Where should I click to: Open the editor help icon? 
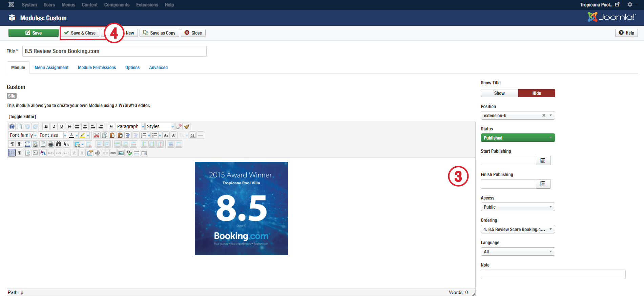pos(12,126)
